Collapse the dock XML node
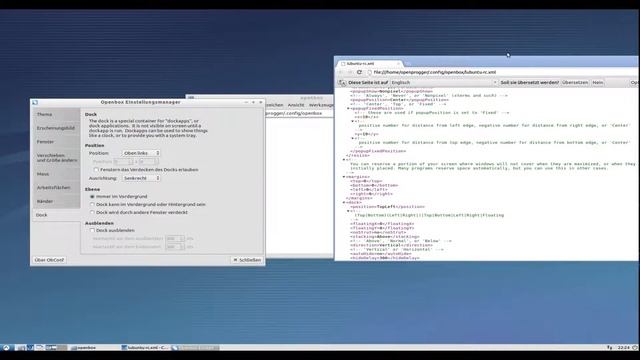This screenshot has height=360, width=640. click(x=344, y=202)
